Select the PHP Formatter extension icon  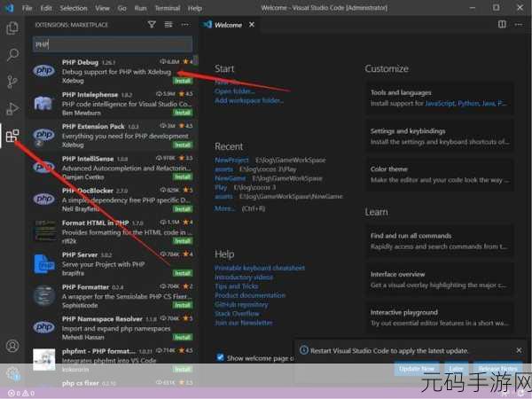tap(44, 296)
